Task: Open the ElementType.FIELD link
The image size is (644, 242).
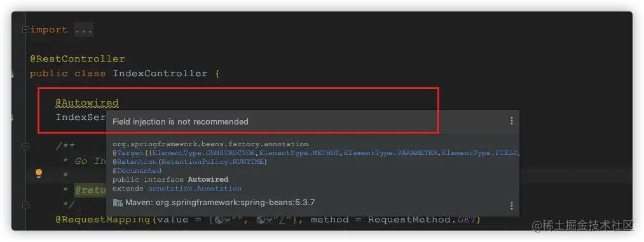Action: 479,153
